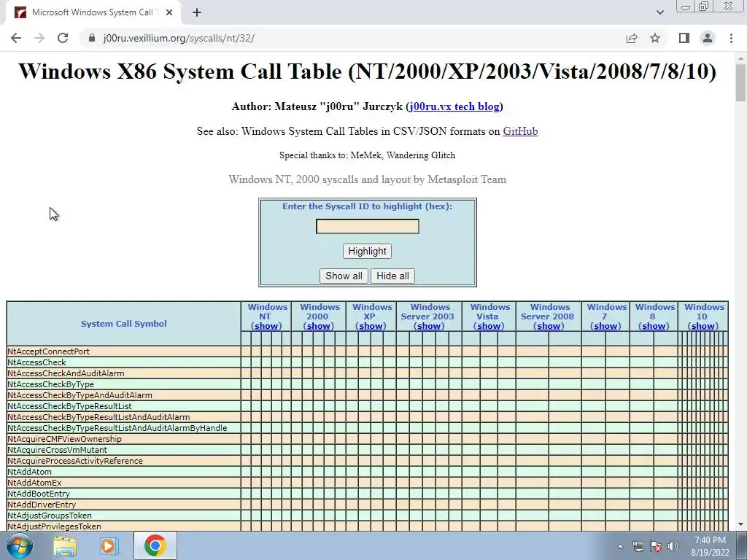The width and height of the screenshot is (747, 560).
Task: Select NtAdjustPrivilegesToken row
Action: 368,526
